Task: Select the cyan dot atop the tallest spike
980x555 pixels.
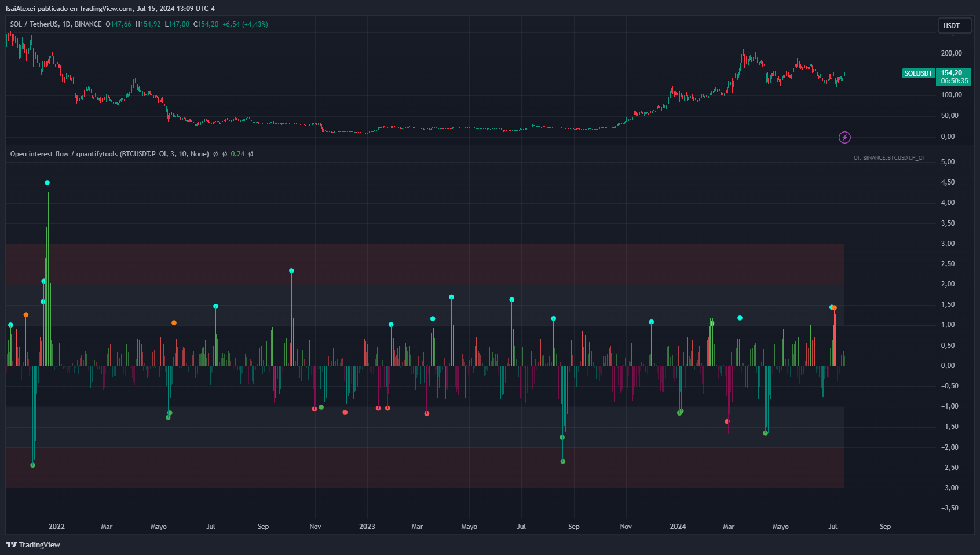Action: tap(47, 183)
